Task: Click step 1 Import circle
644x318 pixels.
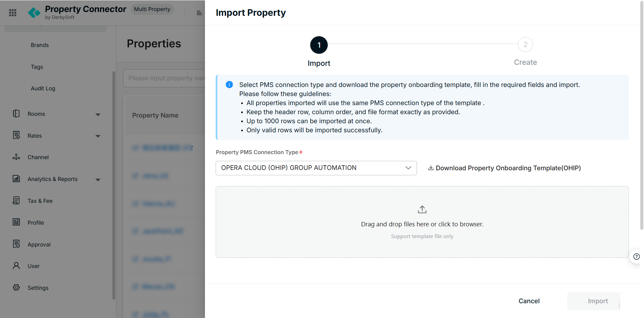Action: [319, 45]
